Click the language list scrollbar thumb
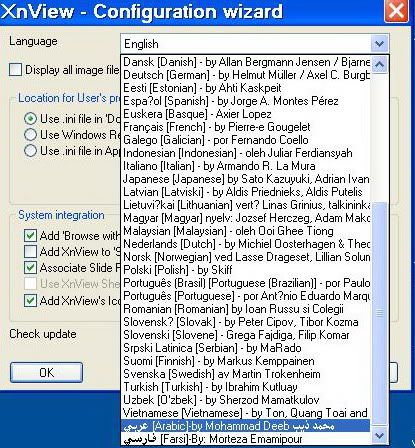 coord(379,312)
